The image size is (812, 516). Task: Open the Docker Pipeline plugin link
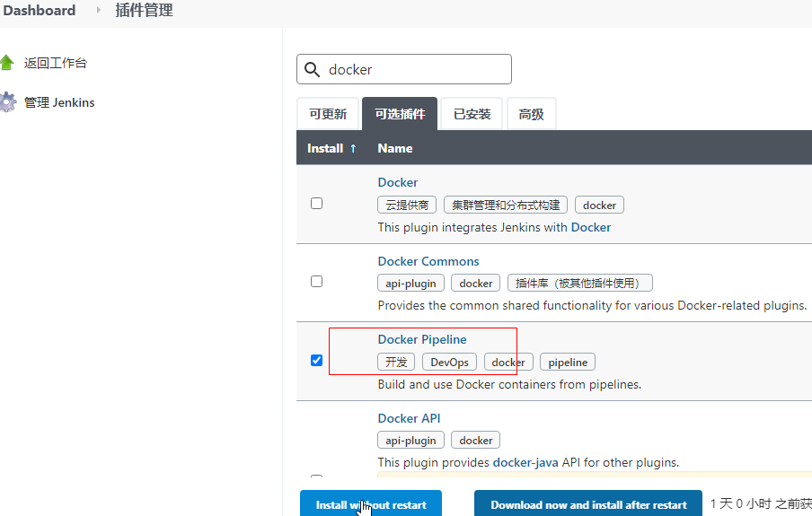pos(422,339)
